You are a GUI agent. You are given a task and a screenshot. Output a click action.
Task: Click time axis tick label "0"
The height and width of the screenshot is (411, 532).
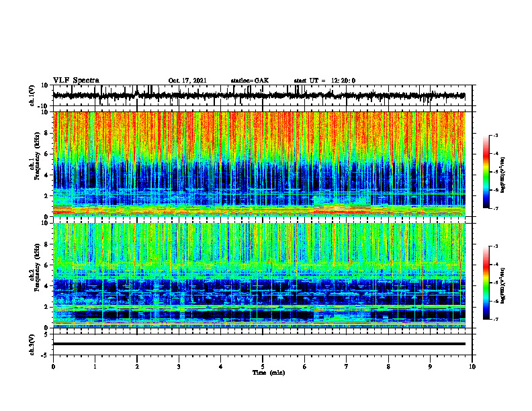[x=53, y=367]
